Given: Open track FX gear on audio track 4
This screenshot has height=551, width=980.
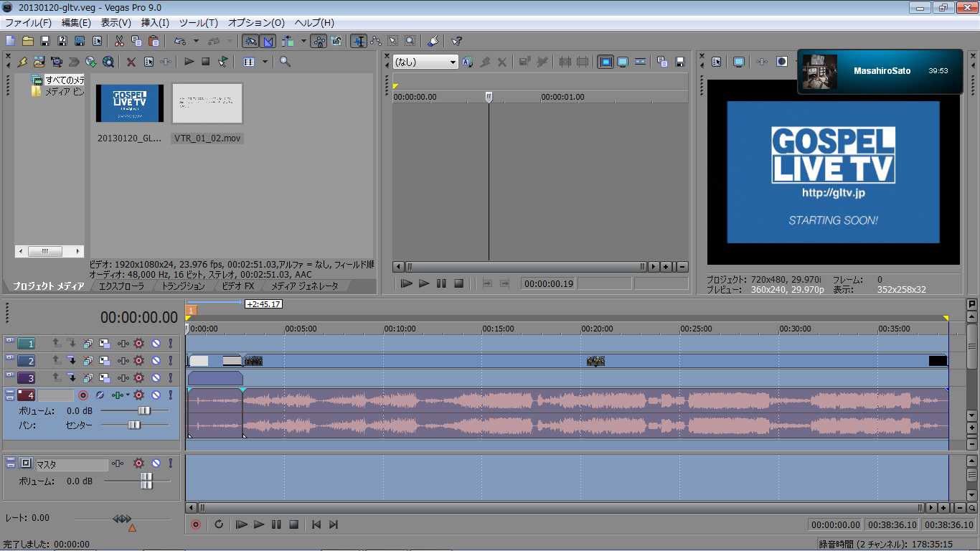Looking at the screenshot, I should coord(139,395).
